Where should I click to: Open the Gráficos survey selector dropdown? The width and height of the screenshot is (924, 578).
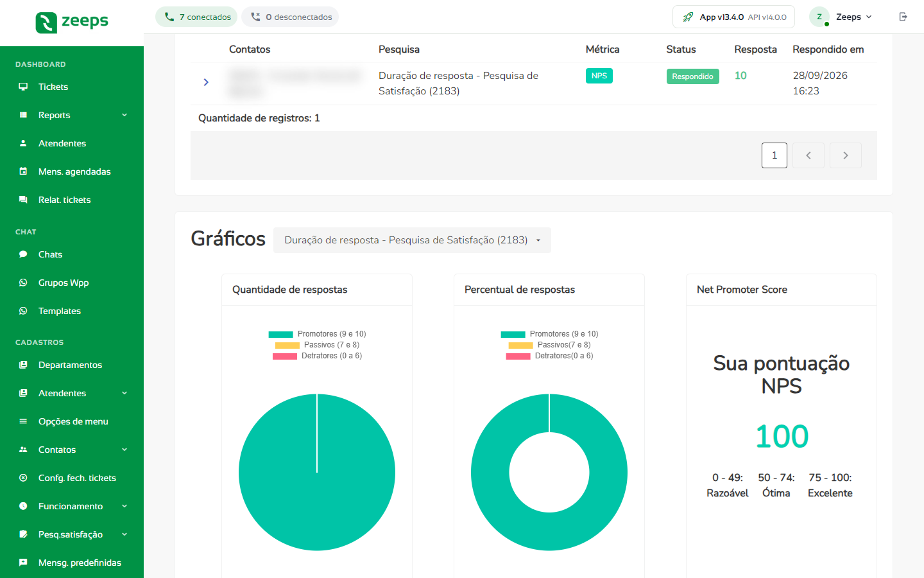click(x=412, y=240)
